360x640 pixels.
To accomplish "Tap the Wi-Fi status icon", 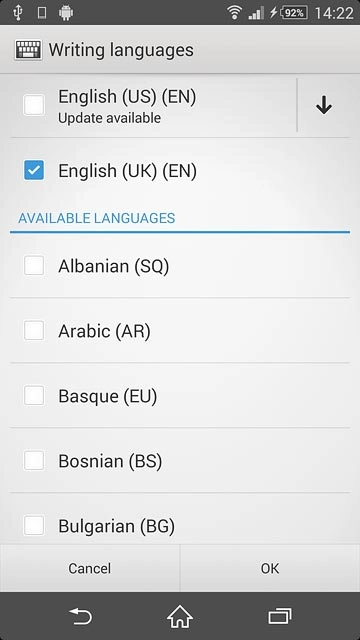I will click(x=235, y=13).
